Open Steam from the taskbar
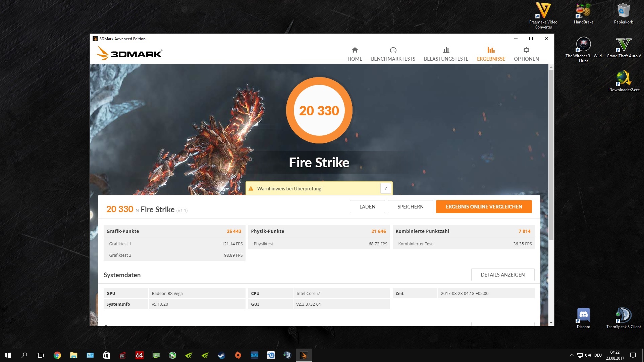644x362 pixels. (x=221, y=355)
